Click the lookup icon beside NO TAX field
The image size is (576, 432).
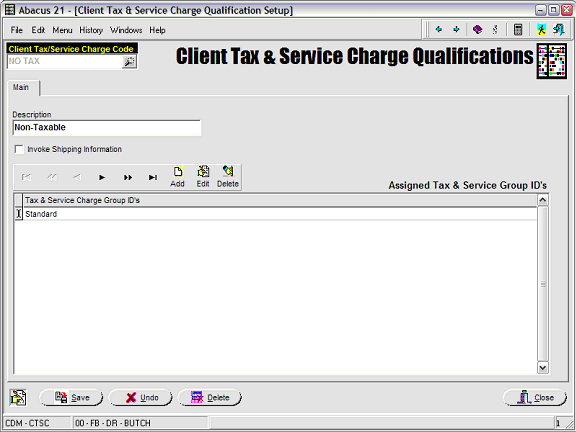pos(129,62)
